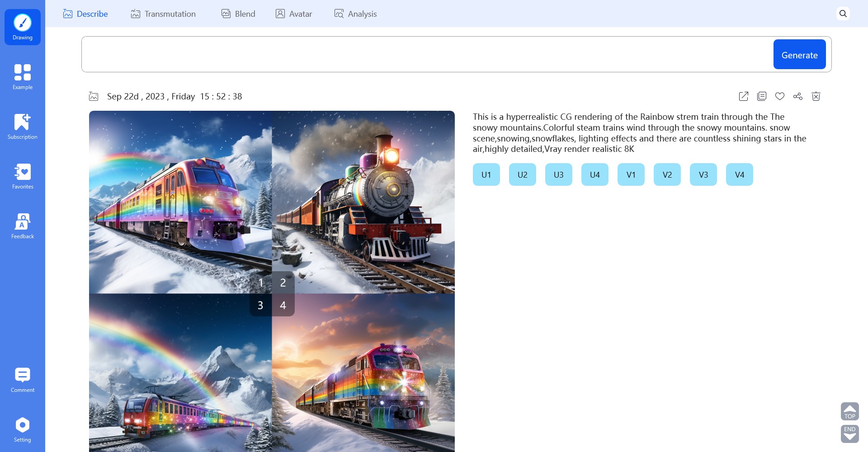This screenshot has width=868, height=452.
Task: Click the number 1 overlay label
Action: 261,282
